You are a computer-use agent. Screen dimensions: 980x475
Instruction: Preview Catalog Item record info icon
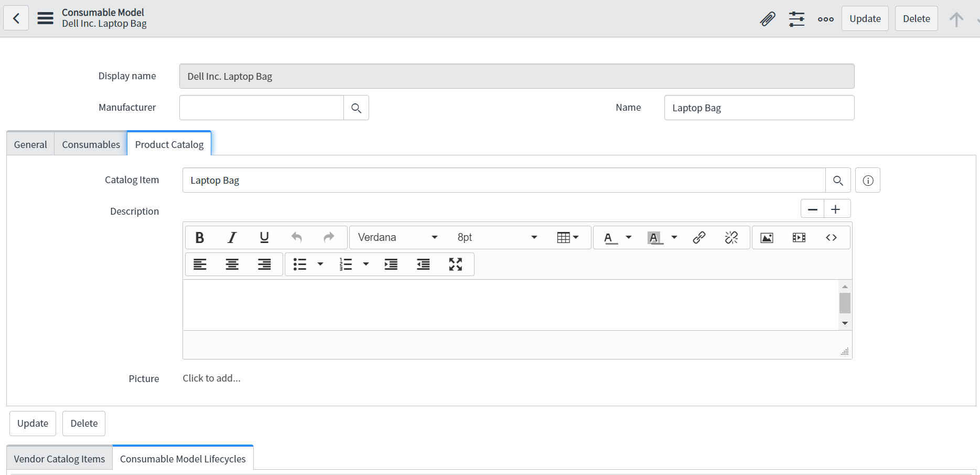click(x=868, y=180)
